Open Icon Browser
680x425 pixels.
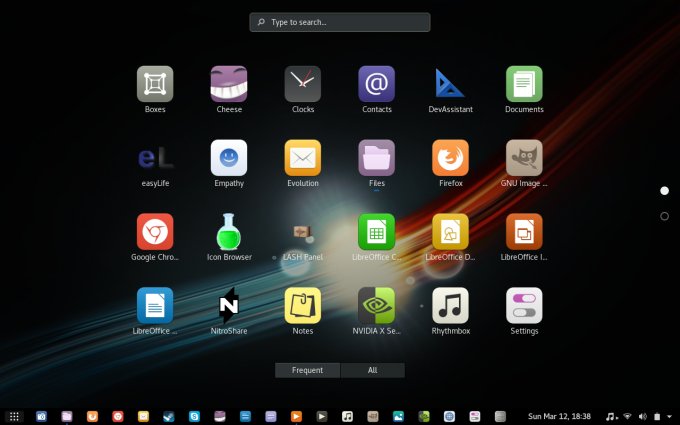click(x=229, y=232)
